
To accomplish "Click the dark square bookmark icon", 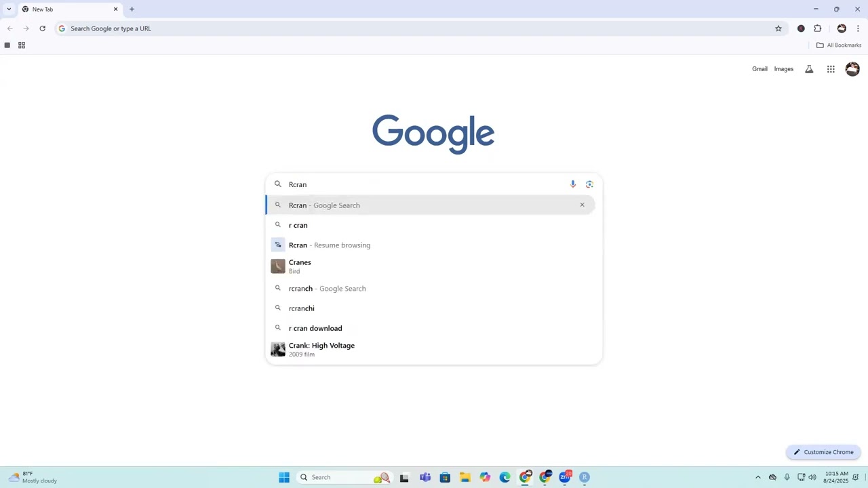I will (7, 45).
